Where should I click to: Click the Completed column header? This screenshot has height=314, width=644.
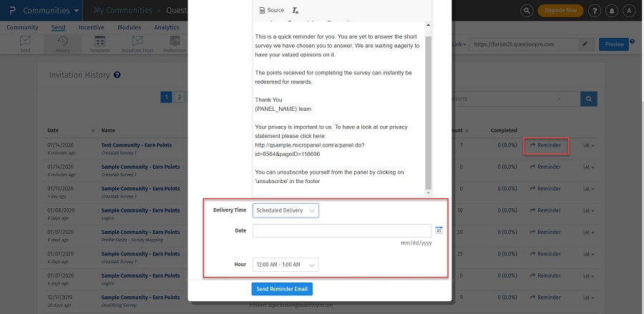[x=504, y=130]
